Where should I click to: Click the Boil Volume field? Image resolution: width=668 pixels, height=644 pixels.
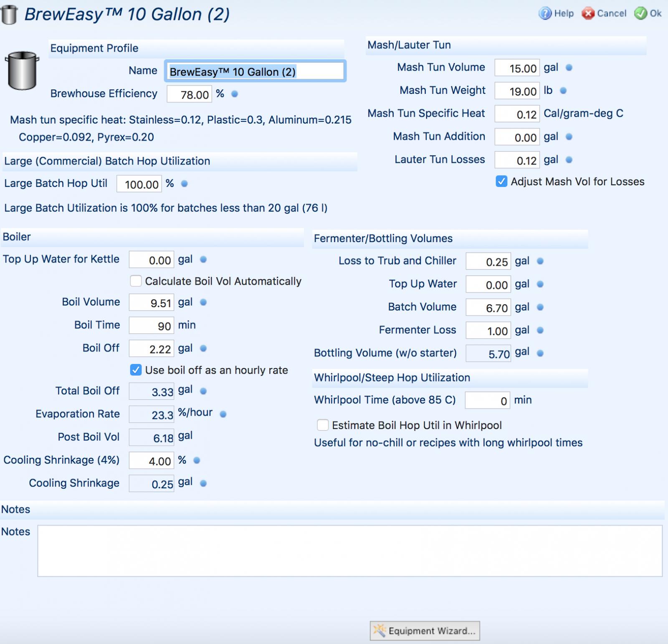coord(152,302)
